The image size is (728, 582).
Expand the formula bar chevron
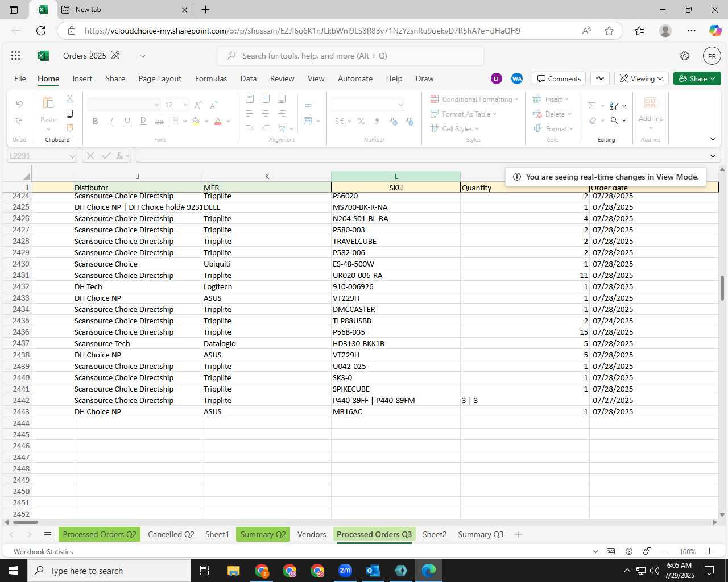713,156
